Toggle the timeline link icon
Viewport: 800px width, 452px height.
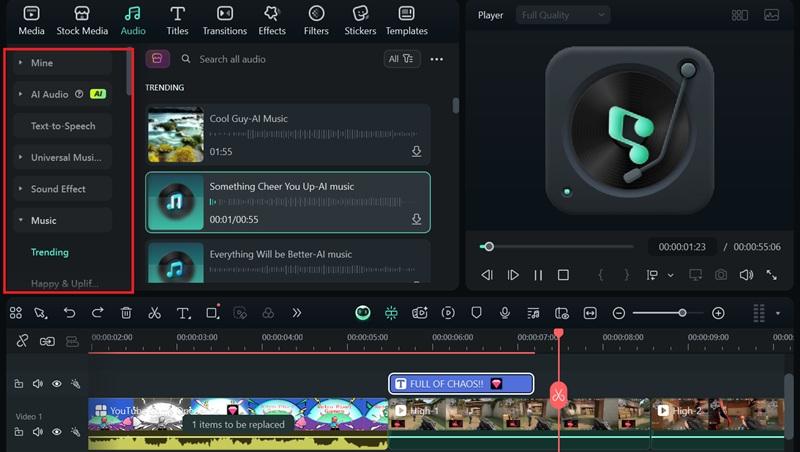tap(47, 341)
